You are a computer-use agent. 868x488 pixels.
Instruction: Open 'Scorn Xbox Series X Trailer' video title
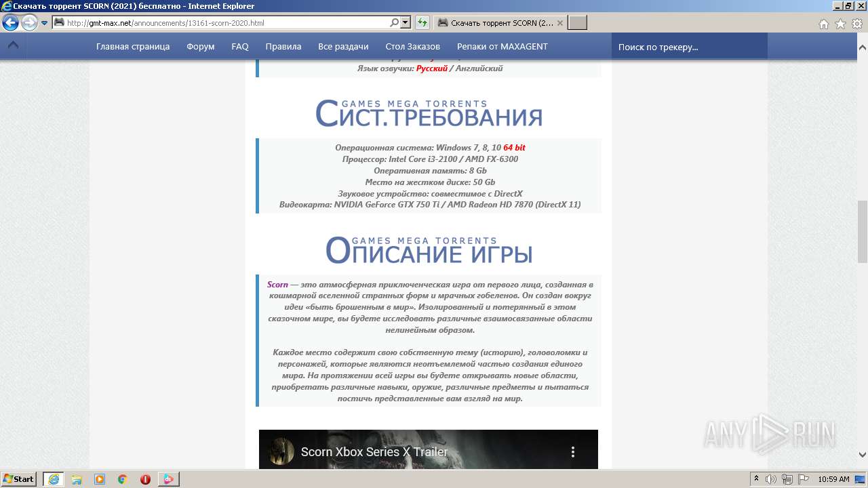[374, 452]
